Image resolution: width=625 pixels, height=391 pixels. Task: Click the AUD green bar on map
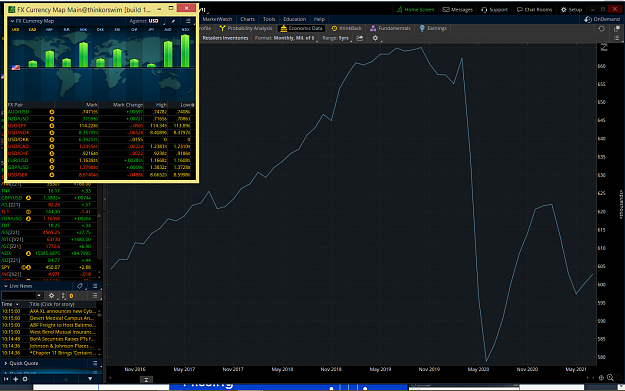pyautogui.click(x=168, y=54)
